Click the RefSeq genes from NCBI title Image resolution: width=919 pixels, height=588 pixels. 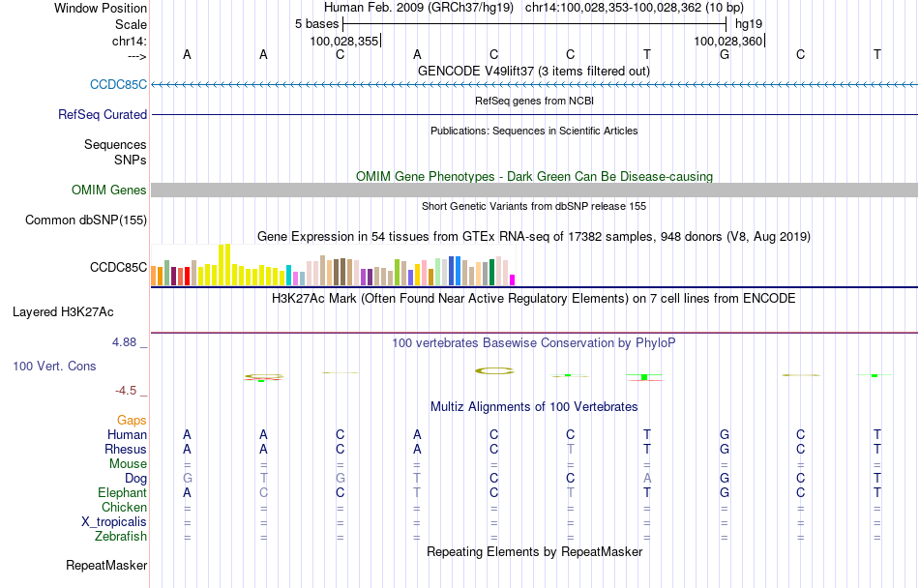[x=535, y=101]
